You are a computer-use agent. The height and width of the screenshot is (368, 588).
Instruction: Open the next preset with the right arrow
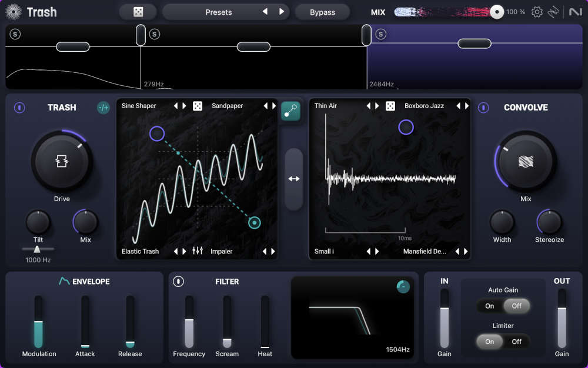(x=282, y=12)
